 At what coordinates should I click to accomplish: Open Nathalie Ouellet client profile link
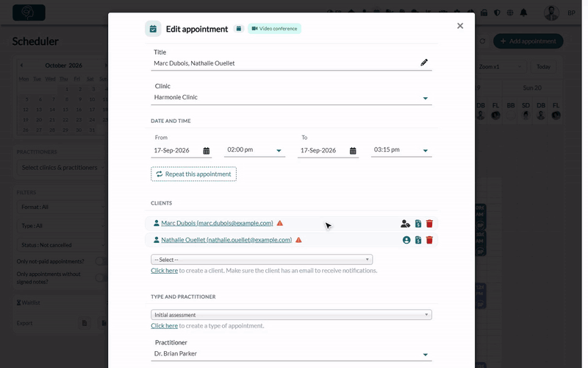pyautogui.click(x=226, y=240)
